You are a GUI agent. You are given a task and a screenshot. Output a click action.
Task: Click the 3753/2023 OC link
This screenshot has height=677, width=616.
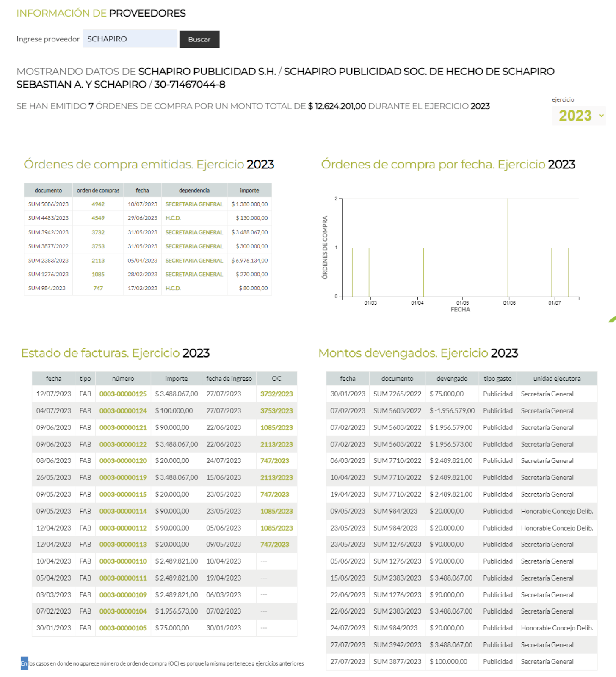pos(276,411)
